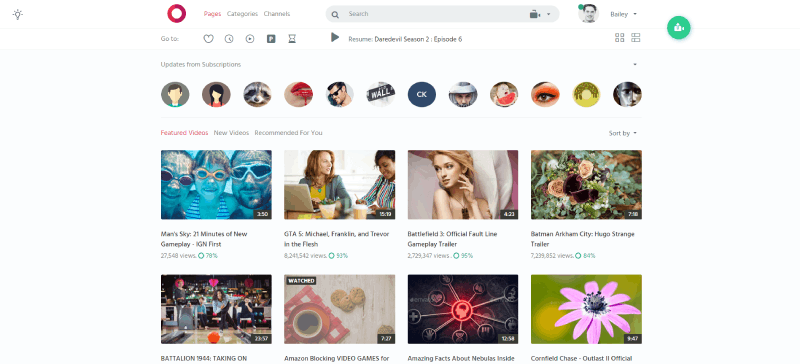
Task: Play the purple flower thumbnail
Action: point(586,309)
